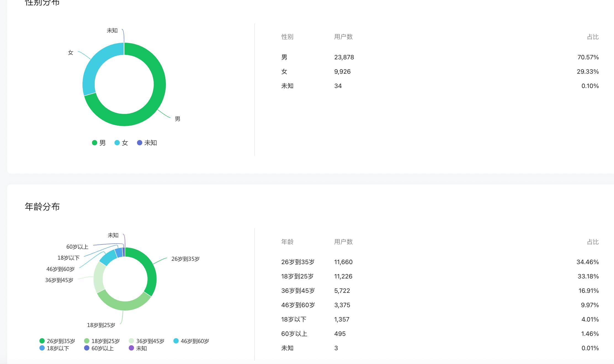Click 占比 header in age table
The width and height of the screenshot is (614, 364).
[593, 242]
